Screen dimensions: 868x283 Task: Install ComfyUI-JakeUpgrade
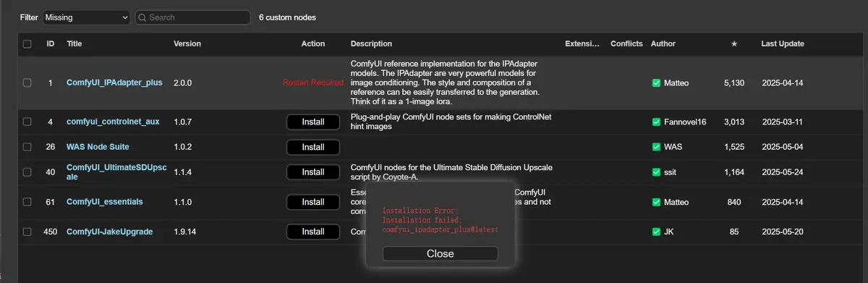pyautogui.click(x=313, y=232)
